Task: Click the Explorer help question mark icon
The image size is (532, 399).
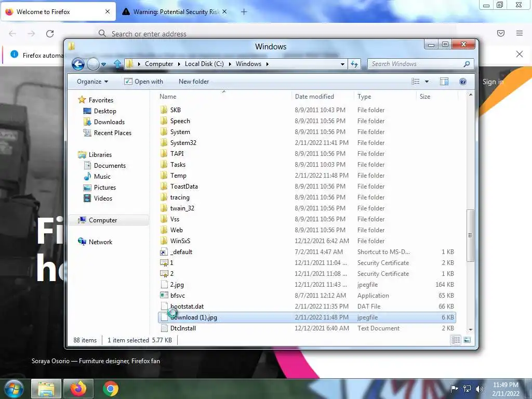Action: point(463,82)
